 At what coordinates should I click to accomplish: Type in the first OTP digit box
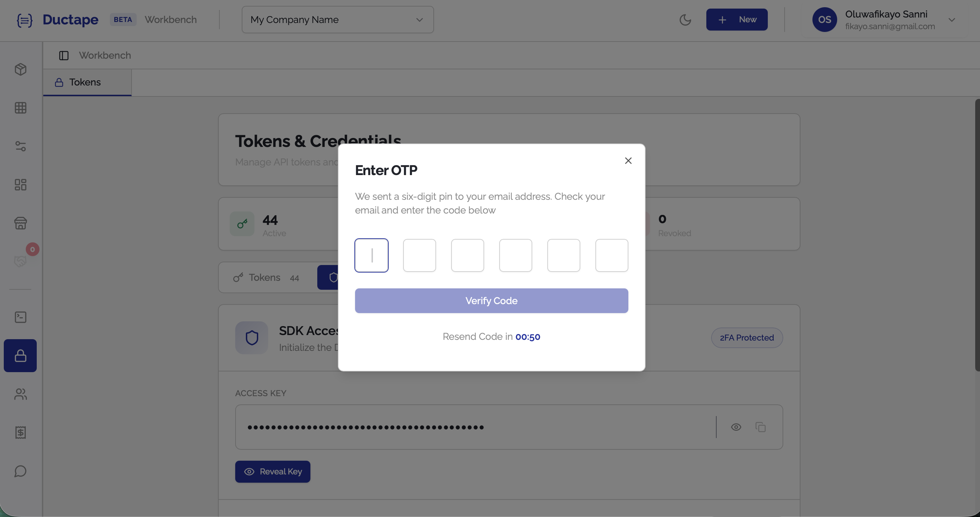coord(372,255)
